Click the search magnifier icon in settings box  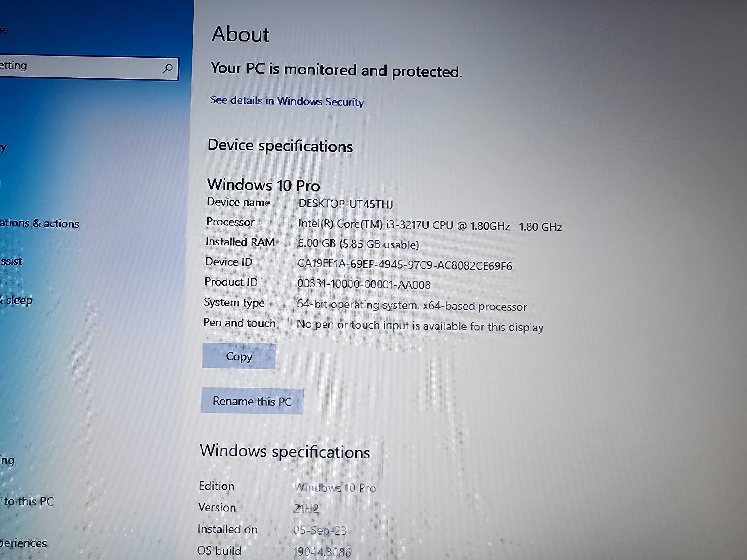tap(168, 69)
